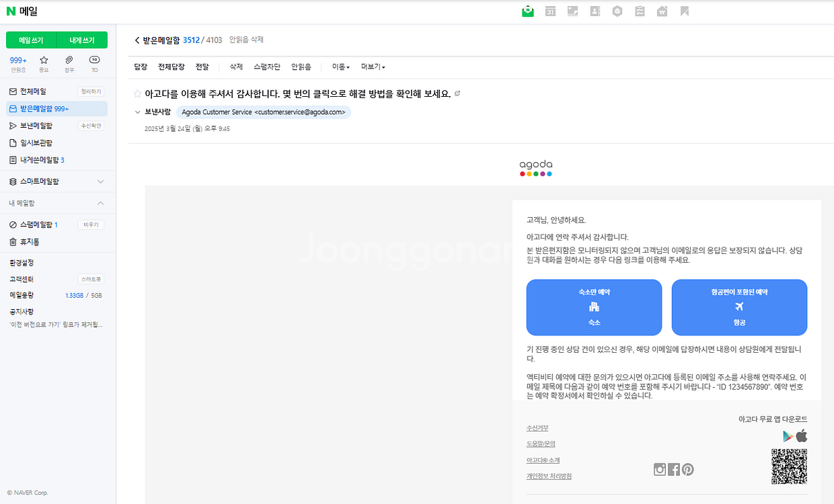
Task: Delete the email with 삭제
Action: click(x=236, y=67)
